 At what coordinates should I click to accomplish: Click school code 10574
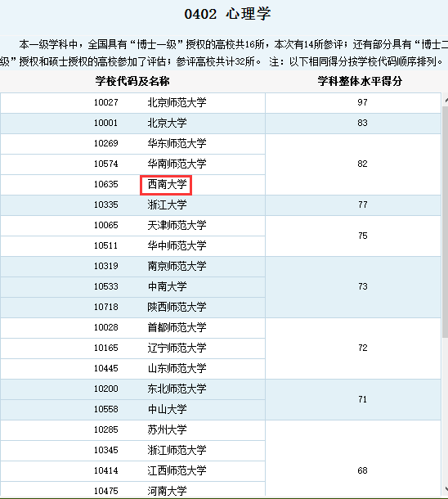coord(106,164)
